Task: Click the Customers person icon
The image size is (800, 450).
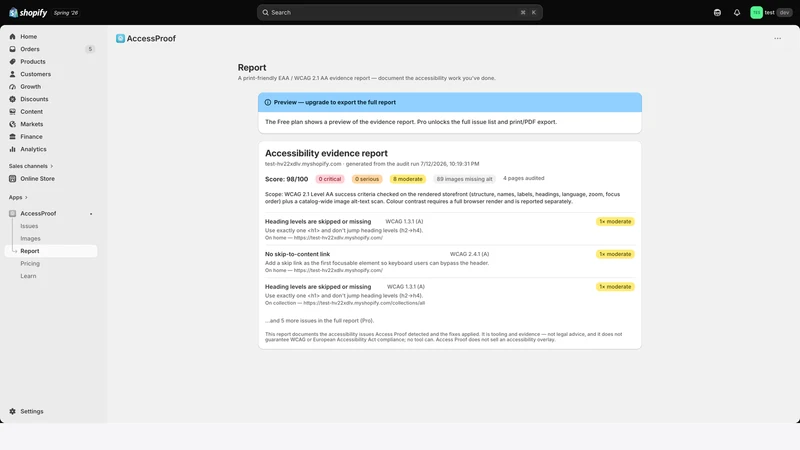Action: tap(12, 74)
